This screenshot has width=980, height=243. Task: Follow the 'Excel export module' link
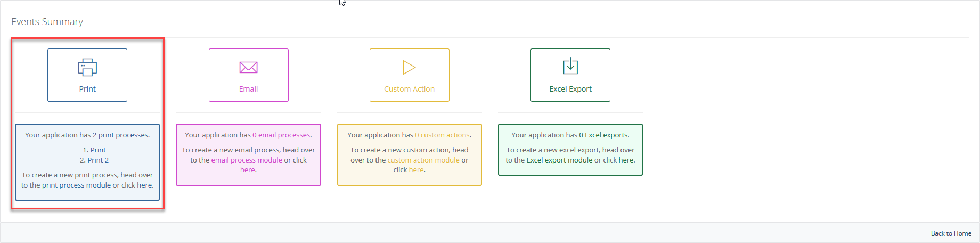click(x=559, y=160)
